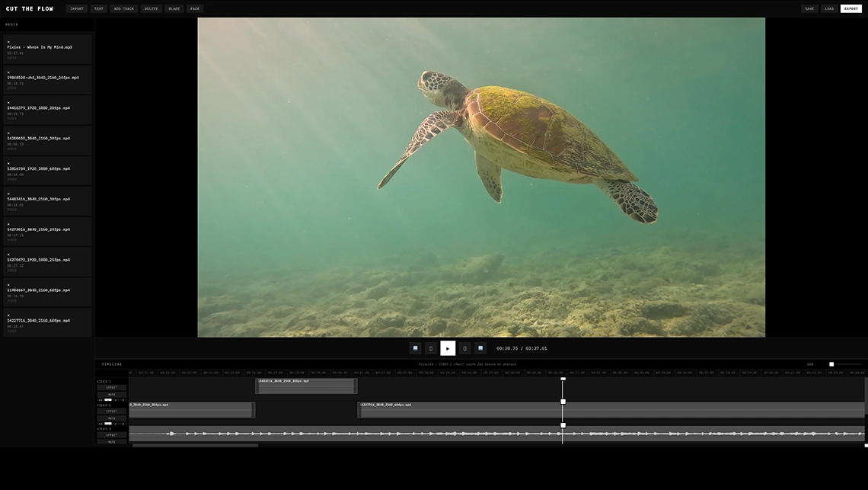Viewport: 868px width, 490px height.
Task: Click the leftmost transport icon in playback controls
Action: (x=416, y=348)
